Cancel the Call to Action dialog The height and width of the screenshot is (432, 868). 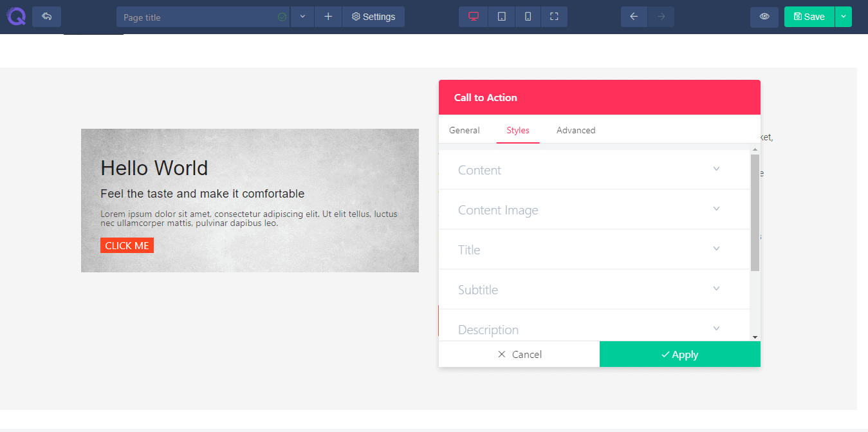point(519,354)
